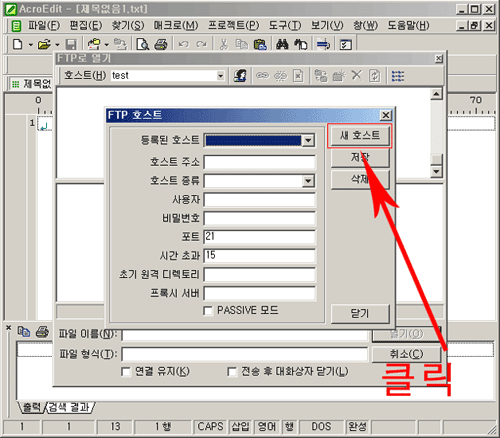Viewport: 500px width, 438px height.
Task: Expand the 등록된 호스트 dropdown
Action: pos(308,140)
